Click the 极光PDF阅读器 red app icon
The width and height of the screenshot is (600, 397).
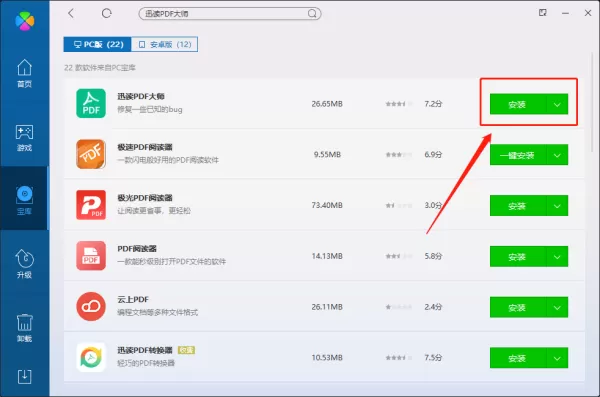click(x=91, y=205)
